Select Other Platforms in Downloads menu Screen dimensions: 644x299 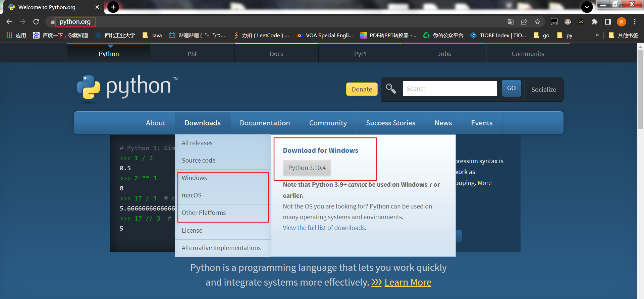coord(223,213)
